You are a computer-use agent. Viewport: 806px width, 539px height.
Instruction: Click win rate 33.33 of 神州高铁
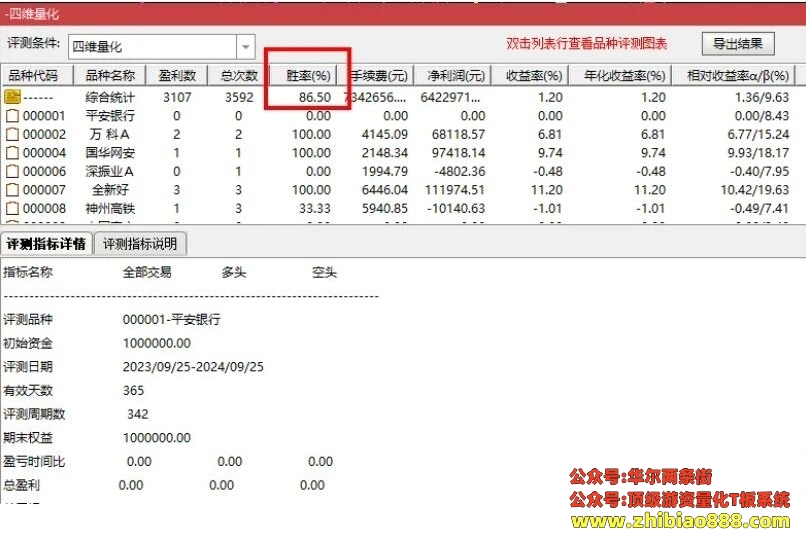click(315, 208)
